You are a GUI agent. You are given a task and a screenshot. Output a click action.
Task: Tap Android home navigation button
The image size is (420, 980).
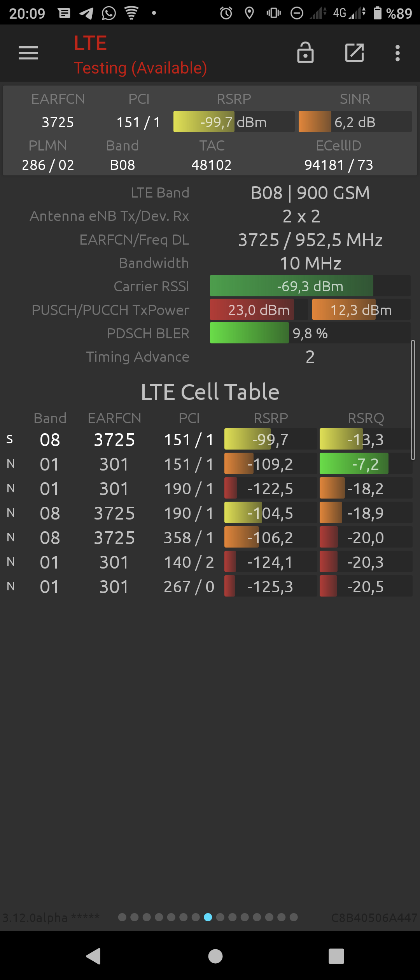coord(215,956)
